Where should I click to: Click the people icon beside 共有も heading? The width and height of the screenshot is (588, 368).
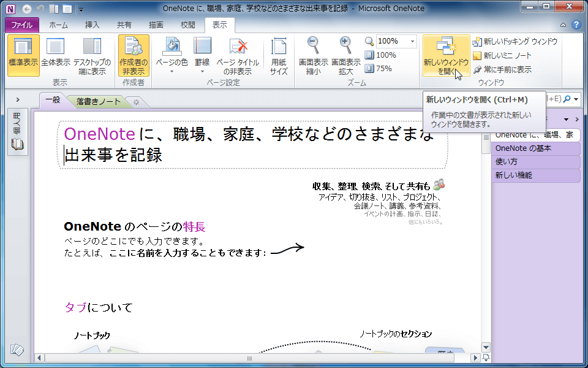click(x=439, y=185)
